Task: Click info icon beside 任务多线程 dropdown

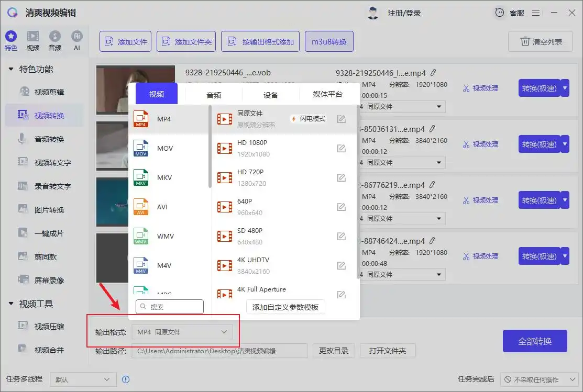Action: (x=126, y=379)
